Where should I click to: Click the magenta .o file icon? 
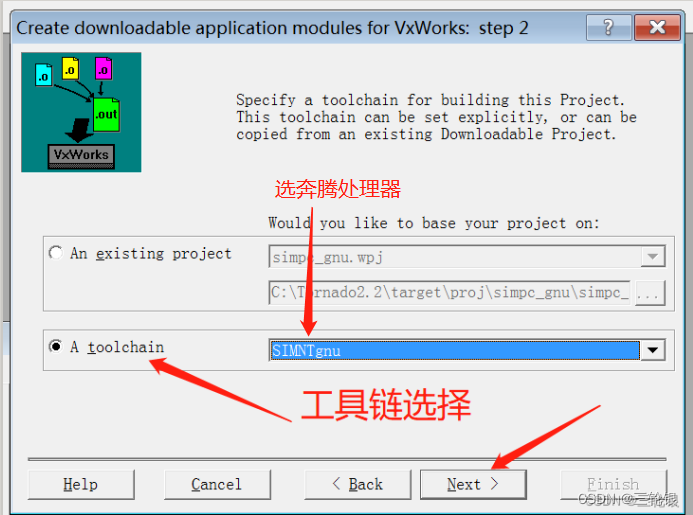click(103, 69)
